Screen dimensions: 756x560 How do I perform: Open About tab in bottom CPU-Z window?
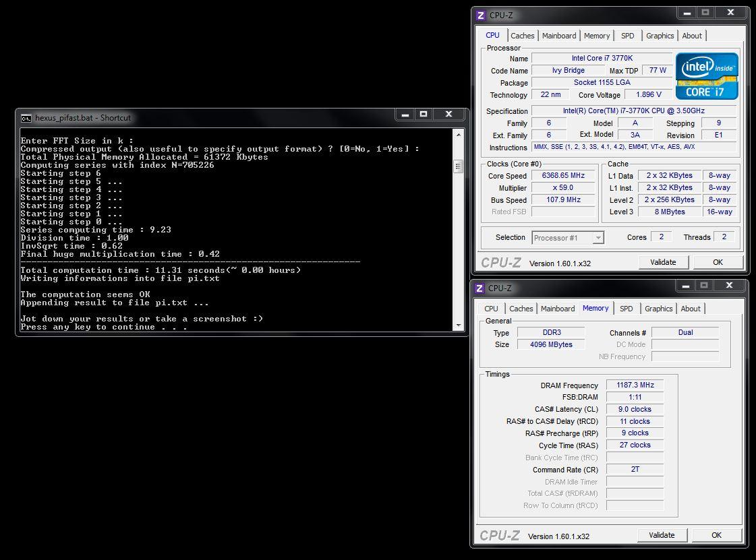691,309
